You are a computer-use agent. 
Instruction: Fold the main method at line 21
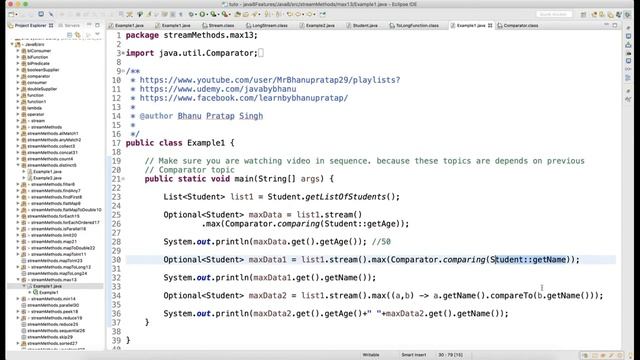123,179
